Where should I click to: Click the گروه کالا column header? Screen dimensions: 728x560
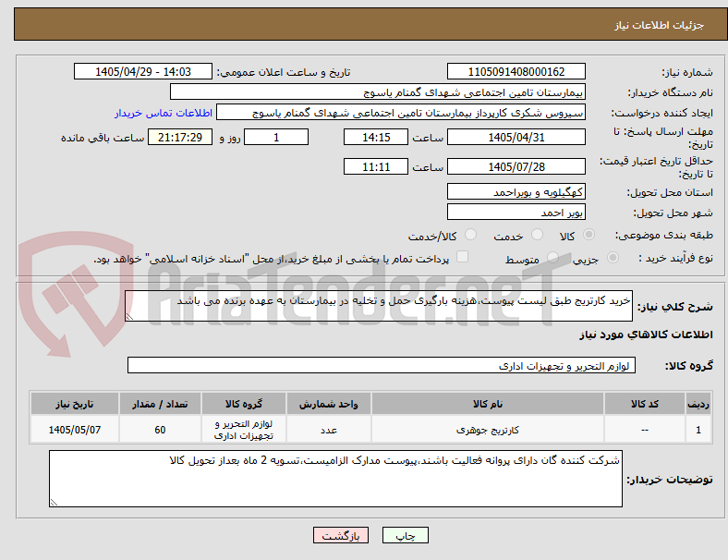click(244, 404)
